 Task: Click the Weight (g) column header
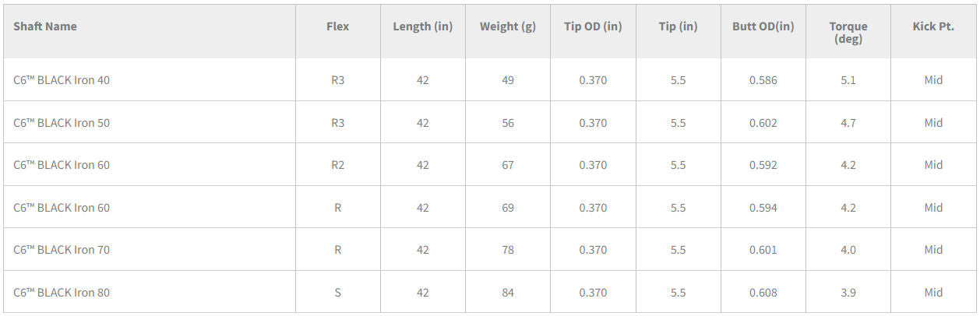pyautogui.click(x=507, y=26)
